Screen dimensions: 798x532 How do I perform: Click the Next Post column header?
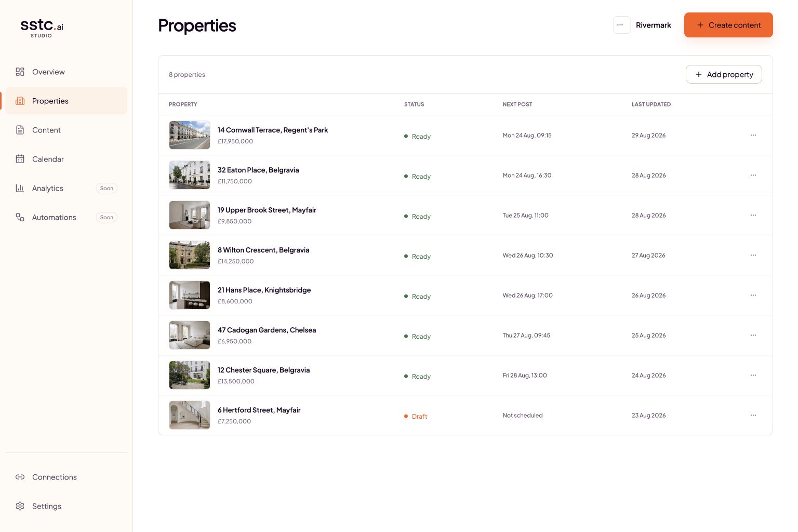pos(517,104)
